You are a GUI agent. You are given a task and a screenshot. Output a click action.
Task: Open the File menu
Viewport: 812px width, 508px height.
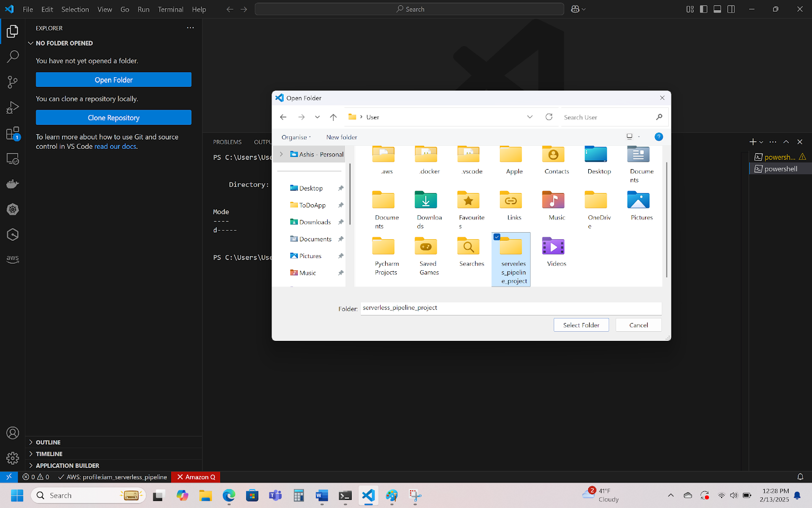[28, 9]
